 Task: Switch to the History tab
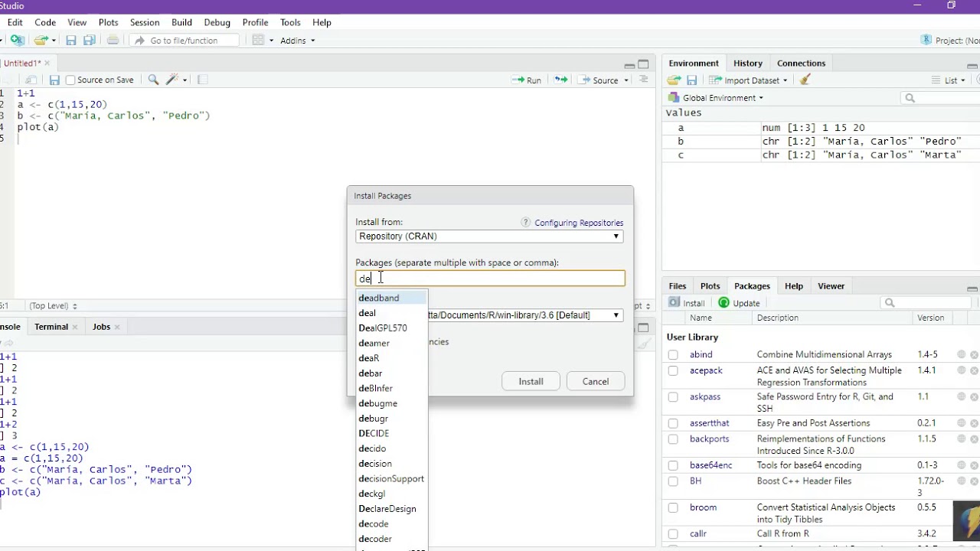748,64
